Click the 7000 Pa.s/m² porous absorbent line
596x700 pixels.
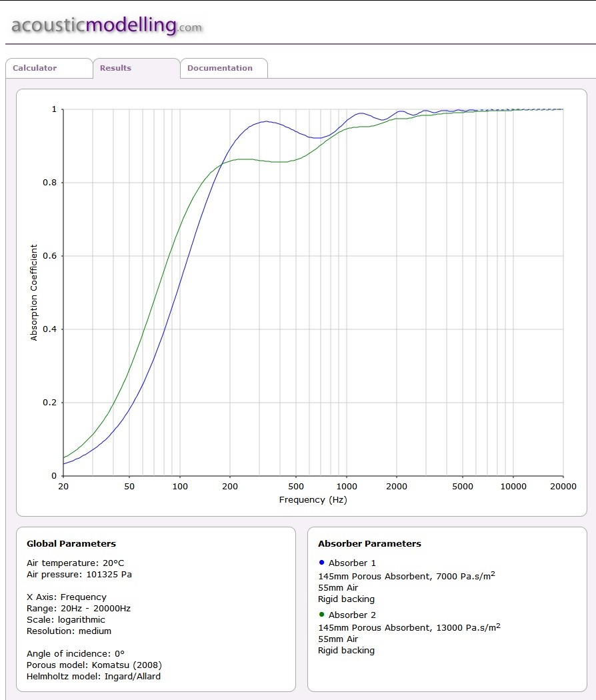406,576
